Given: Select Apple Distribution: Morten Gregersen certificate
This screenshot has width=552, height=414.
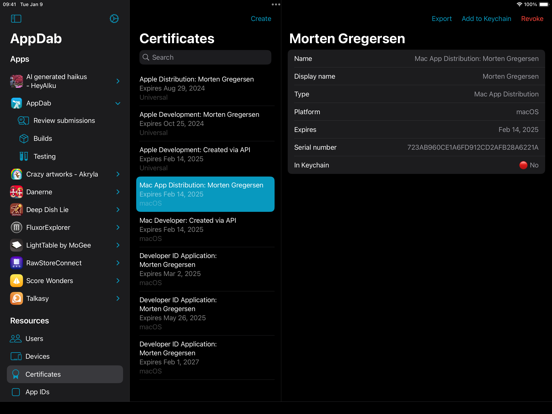Looking at the screenshot, I should [x=205, y=88].
